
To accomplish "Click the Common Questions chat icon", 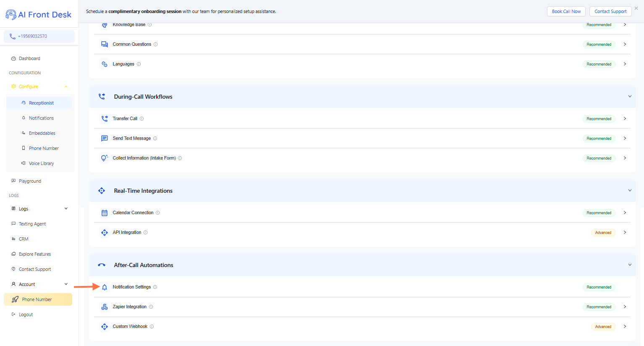I will [x=105, y=44].
